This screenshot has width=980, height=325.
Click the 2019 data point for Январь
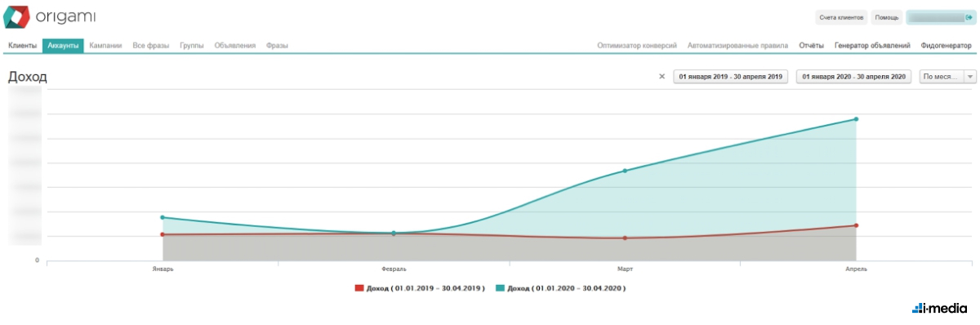click(163, 234)
